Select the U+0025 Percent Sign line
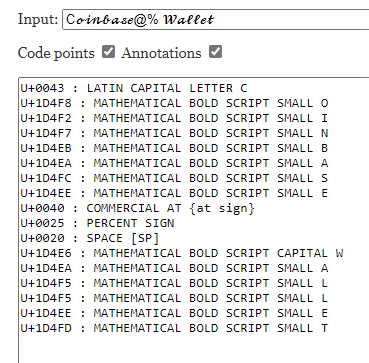This screenshot has width=369, height=363. [97, 223]
